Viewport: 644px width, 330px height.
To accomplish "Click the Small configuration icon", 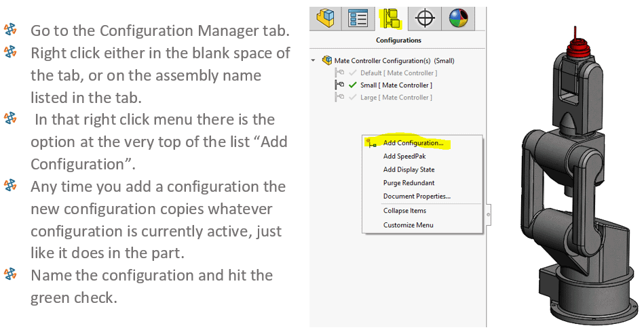I will click(339, 85).
